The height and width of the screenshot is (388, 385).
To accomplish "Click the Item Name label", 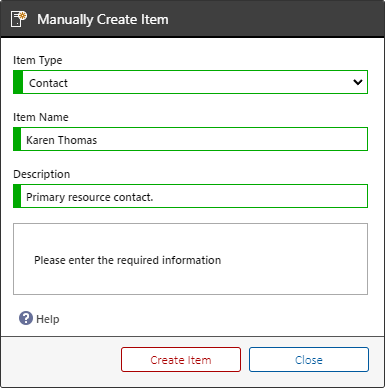I will point(41,117).
